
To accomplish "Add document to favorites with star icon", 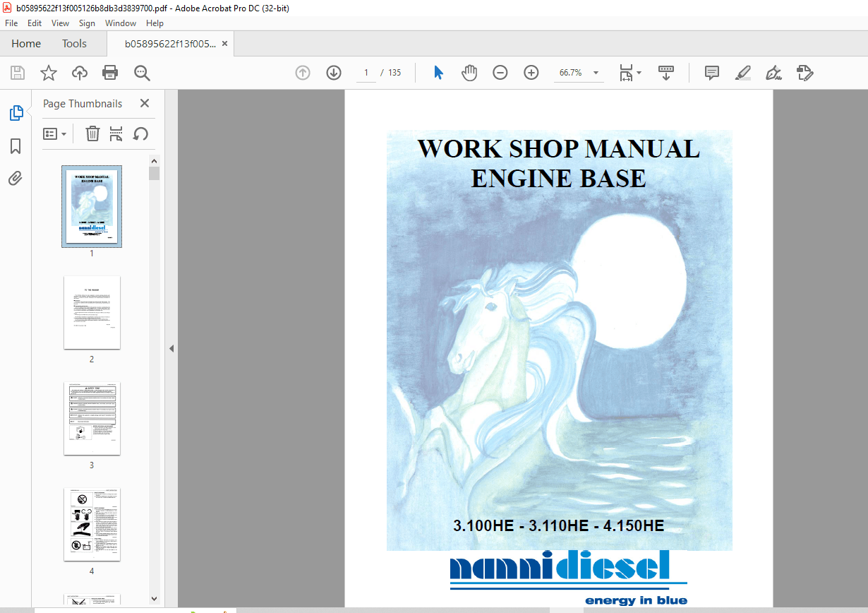I will coord(48,73).
